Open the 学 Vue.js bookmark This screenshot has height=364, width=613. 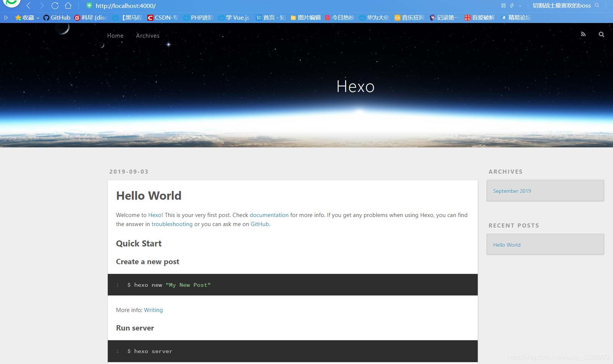tap(234, 17)
